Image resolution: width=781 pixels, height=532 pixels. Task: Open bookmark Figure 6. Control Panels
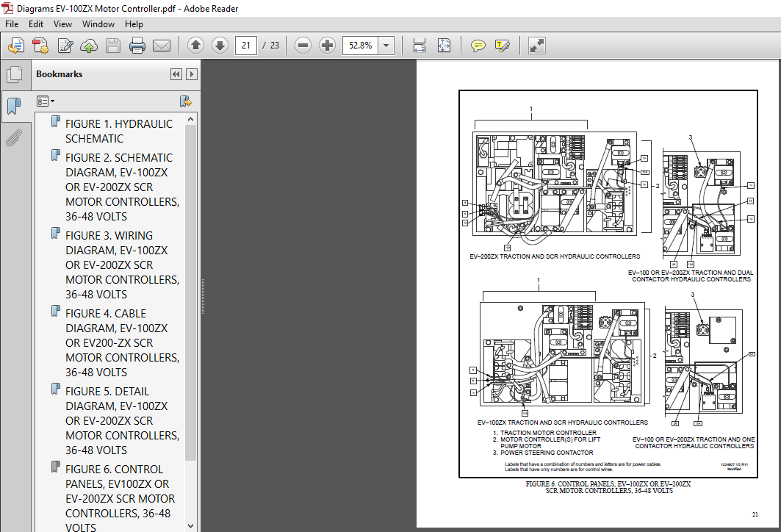tap(120, 498)
